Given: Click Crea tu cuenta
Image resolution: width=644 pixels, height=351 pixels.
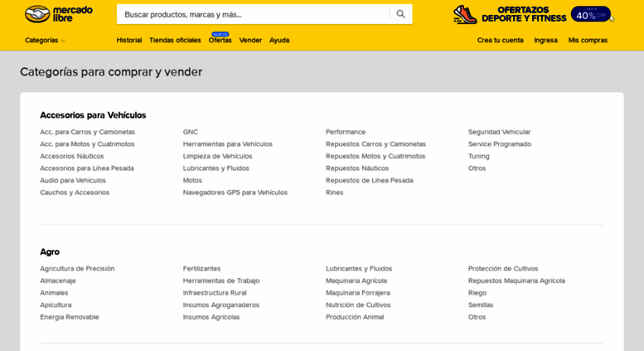Looking at the screenshot, I should [x=501, y=41].
